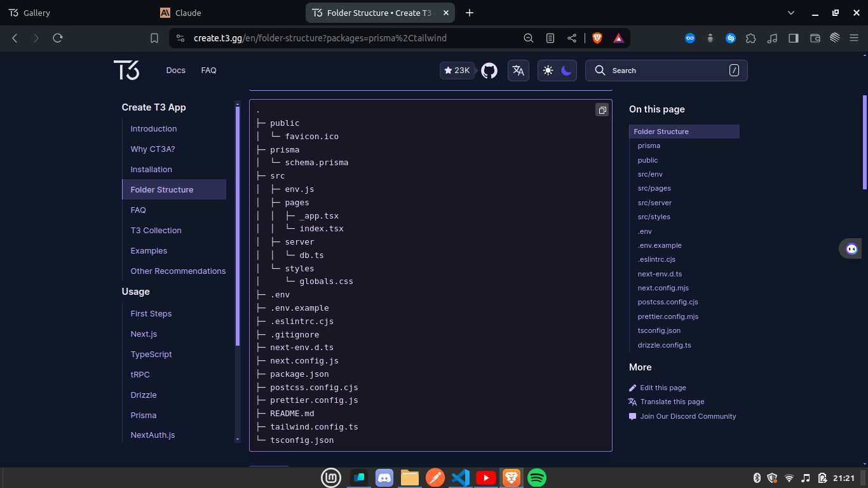Select Folder Structure in the sidebar

174,190
